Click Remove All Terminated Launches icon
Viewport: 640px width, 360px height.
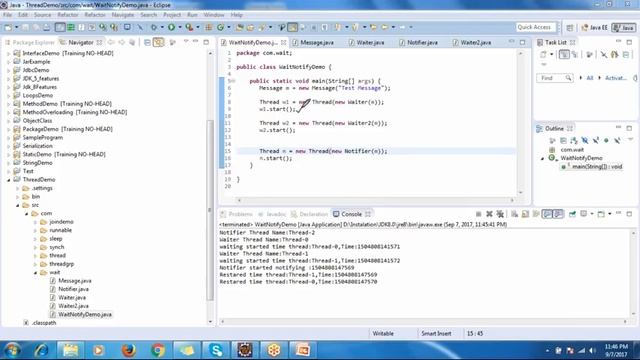[500, 214]
